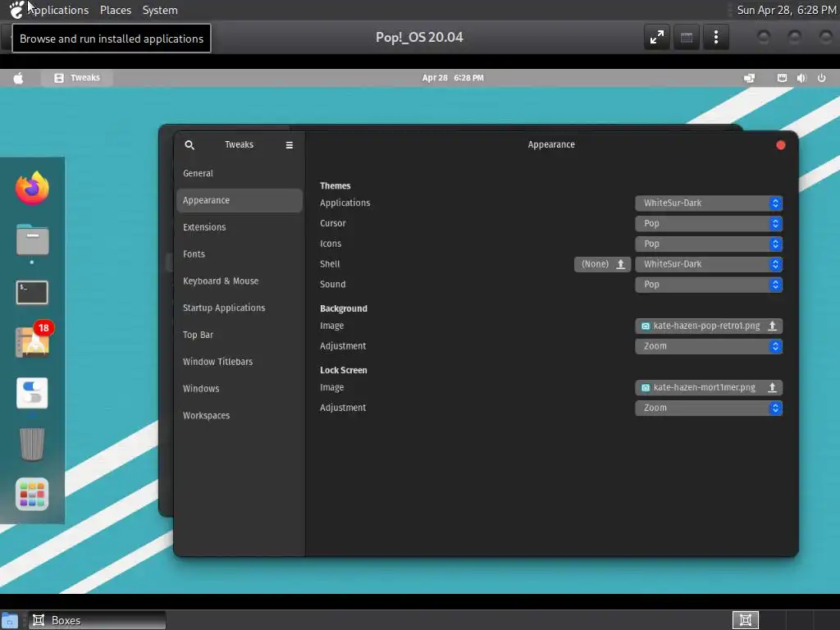Click the Tweaks app menu in top bar

tap(77, 78)
